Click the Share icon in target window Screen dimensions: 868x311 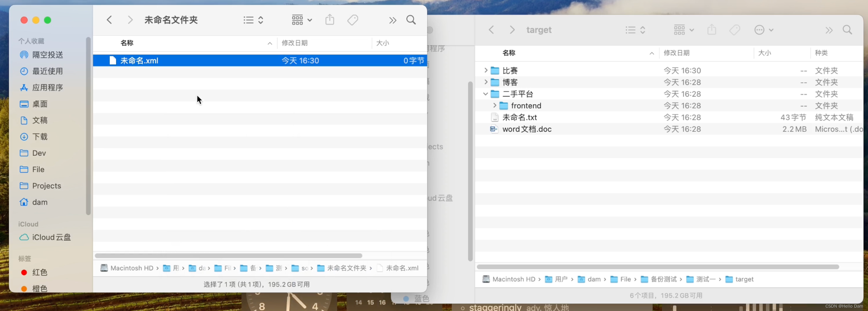[x=712, y=29]
